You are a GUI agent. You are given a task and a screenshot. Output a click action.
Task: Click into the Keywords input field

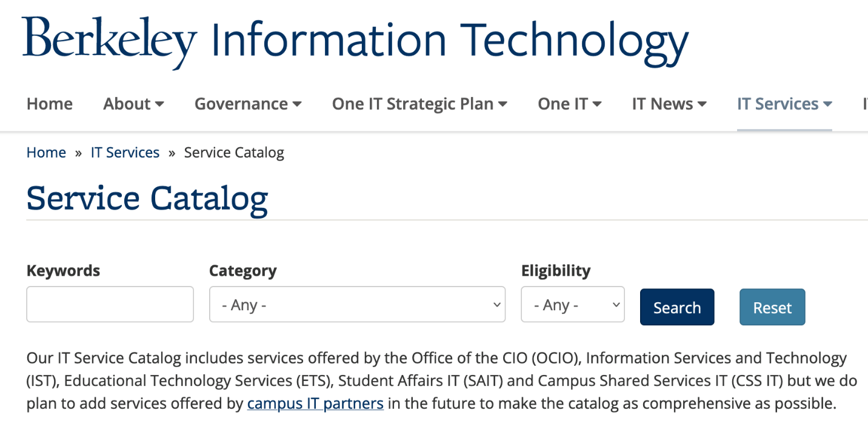(110, 304)
